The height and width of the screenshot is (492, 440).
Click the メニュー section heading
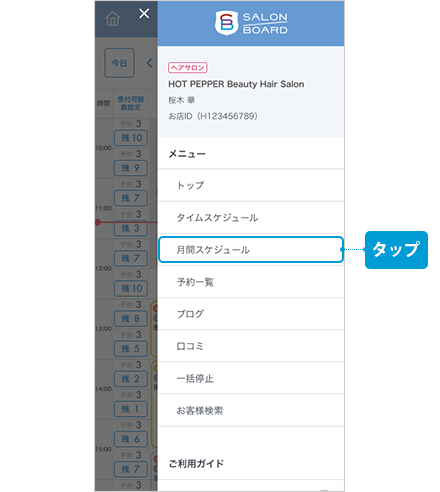tap(187, 154)
